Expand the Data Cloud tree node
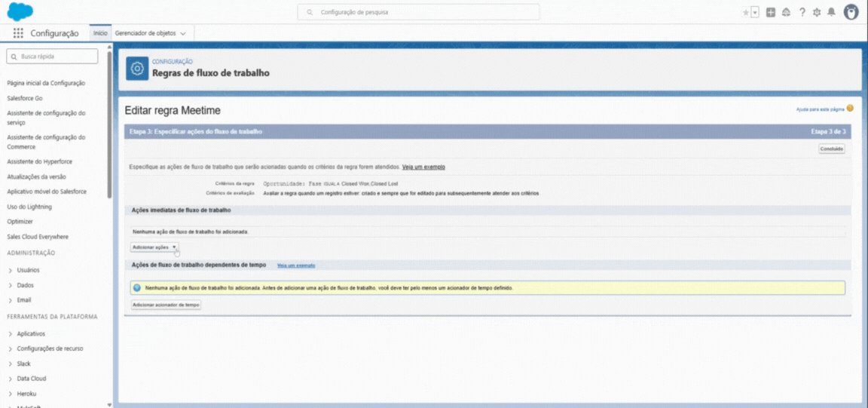This screenshot has height=408, width=868. point(11,379)
